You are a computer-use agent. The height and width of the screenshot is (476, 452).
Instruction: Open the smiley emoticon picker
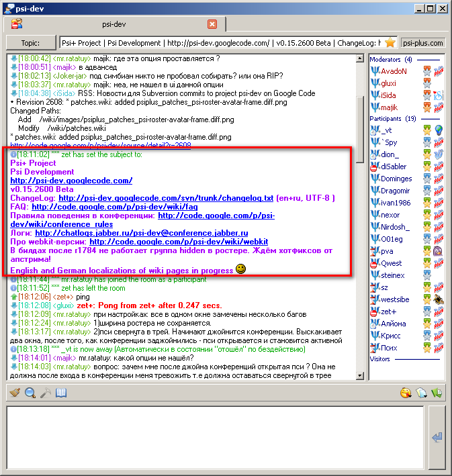(x=406, y=393)
